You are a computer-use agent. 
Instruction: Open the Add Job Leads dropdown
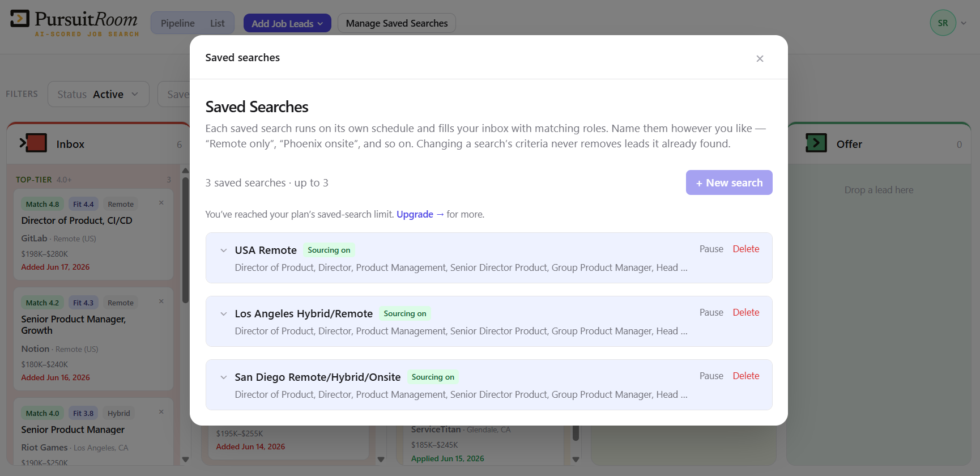pyautogui.click(x=287, y=23)
